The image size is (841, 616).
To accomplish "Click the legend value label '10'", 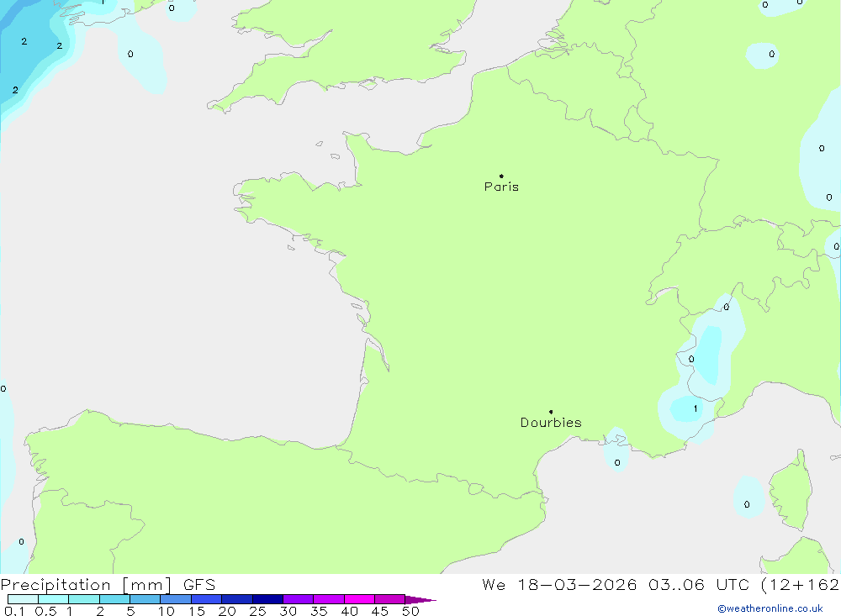I will point(167,611).
